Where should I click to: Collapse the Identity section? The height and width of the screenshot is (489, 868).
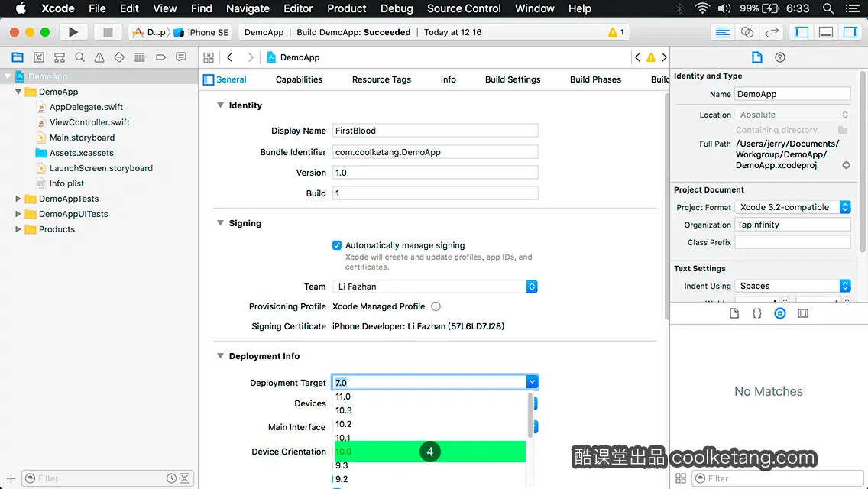pyautogui.click(x=220, y=105)
